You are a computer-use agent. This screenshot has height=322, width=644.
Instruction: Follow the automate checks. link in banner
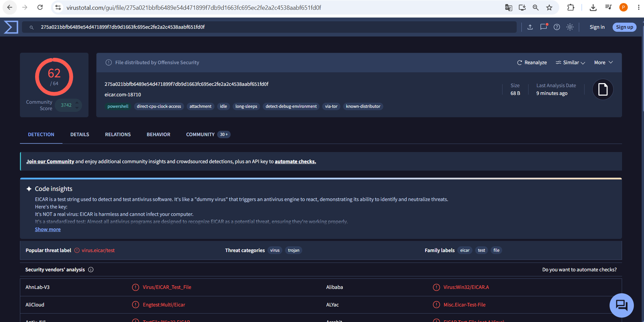(x=295, y=162)
